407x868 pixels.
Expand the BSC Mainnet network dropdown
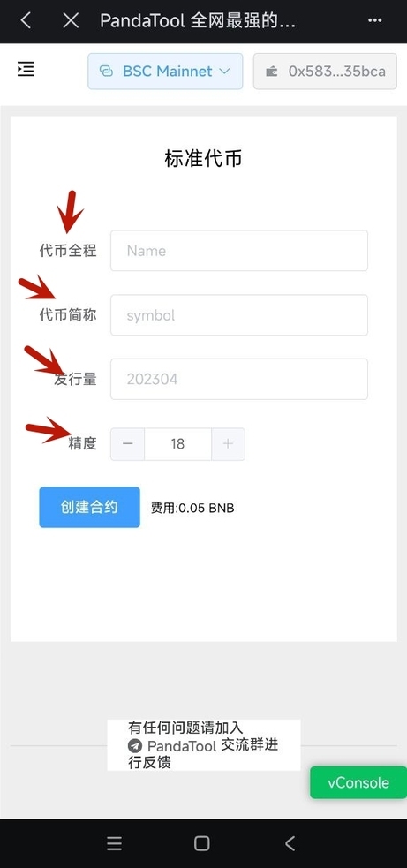coord(165,71)
